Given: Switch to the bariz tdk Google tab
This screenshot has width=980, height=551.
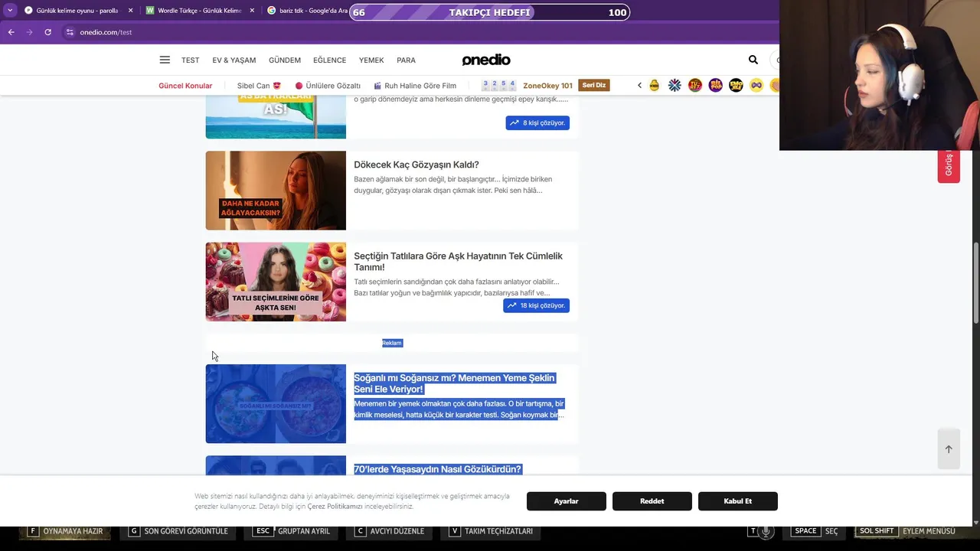Looking at the screenshot, I should tap(306, 11).
